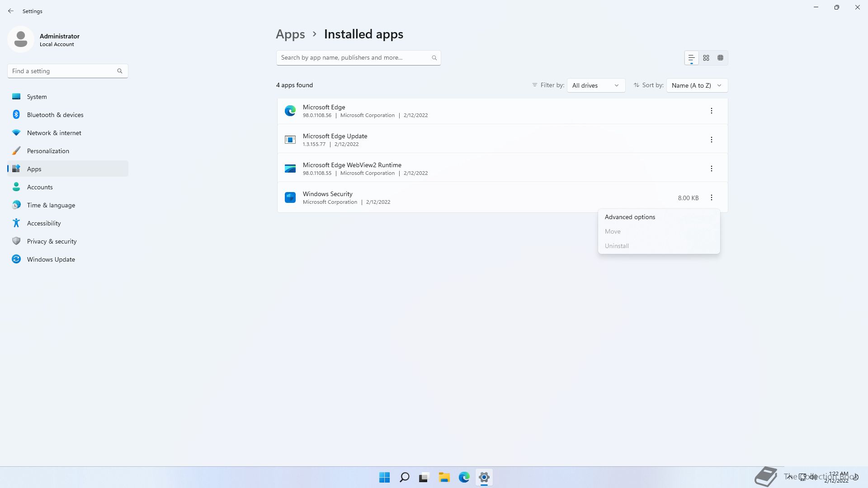Open Time & language settings
This screenshot has width=868, height=488.
(68, 205)
